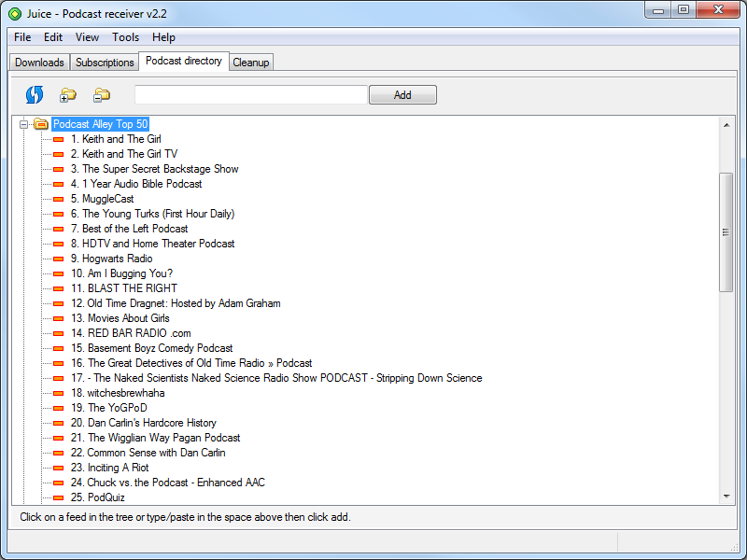Click the feed URL text field
Screen dimensions: 747x560
pyautogui.click(x=250, y=94)
